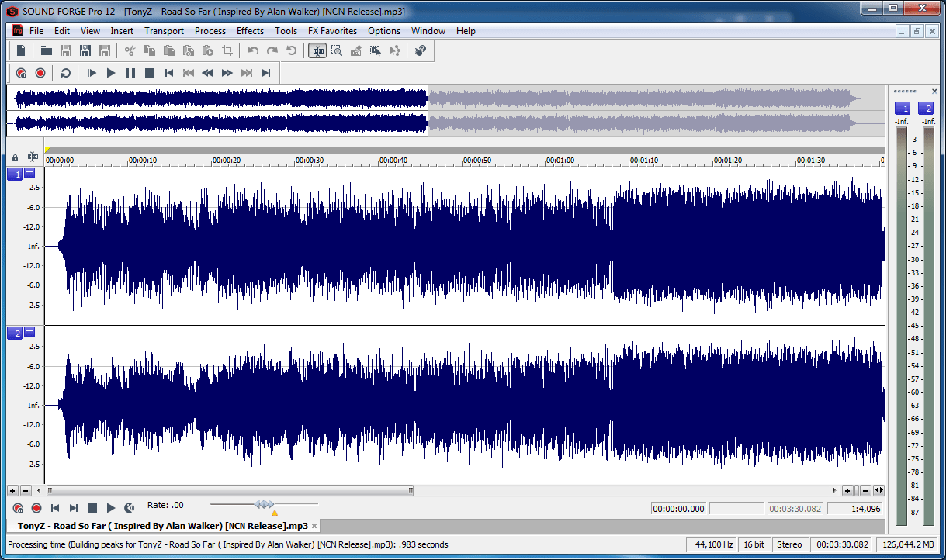Open the Options menu

click(x=384, y=31)
